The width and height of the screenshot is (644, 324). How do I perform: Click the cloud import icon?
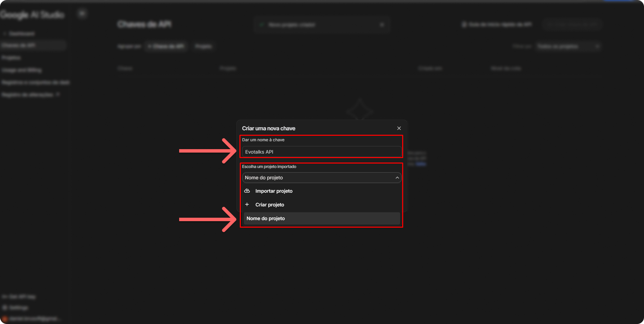click(247, 191)
